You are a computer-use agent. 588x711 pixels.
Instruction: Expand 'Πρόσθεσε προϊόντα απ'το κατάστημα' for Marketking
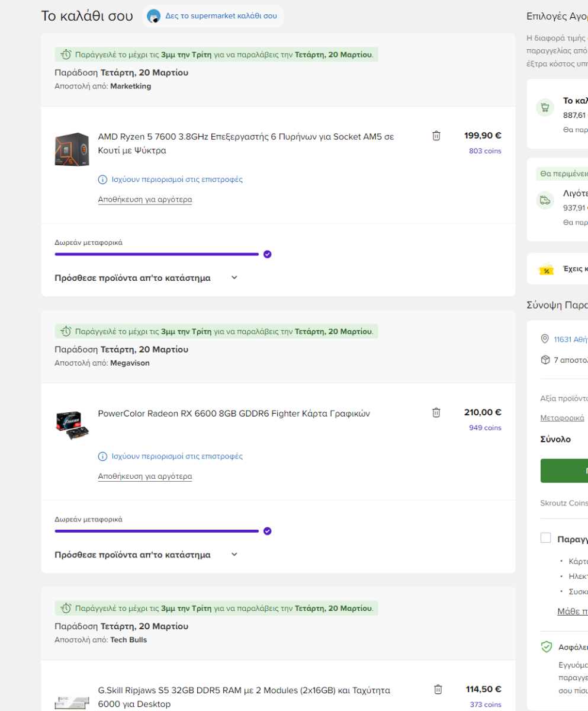coord(146,278)
